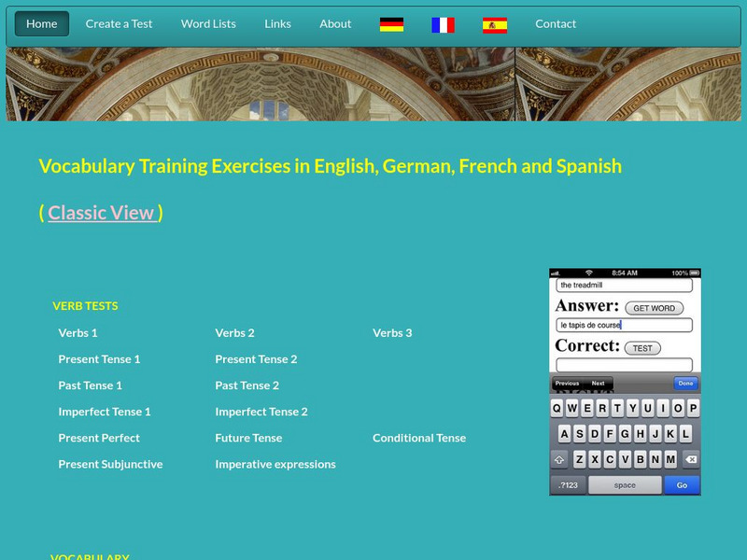Click the VERB TESTS heading
Screen dimensions: 747x560
point(85,306)
